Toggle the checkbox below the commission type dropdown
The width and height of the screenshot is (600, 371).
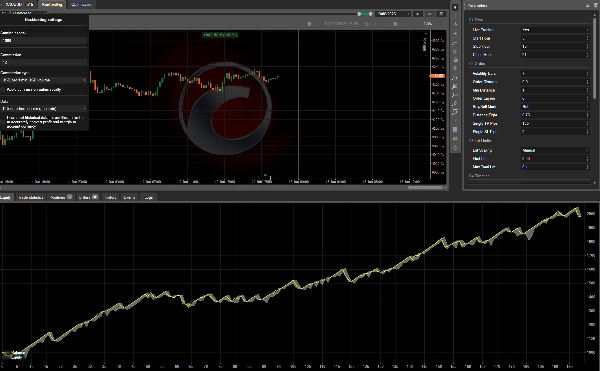pyautogui.click(x=3, y=89)
